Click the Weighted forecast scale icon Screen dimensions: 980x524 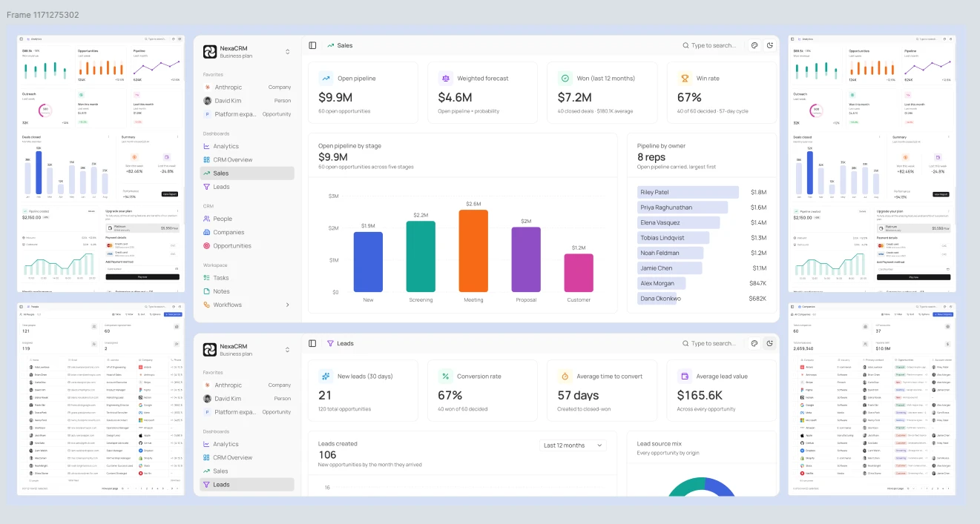[445, 78]
